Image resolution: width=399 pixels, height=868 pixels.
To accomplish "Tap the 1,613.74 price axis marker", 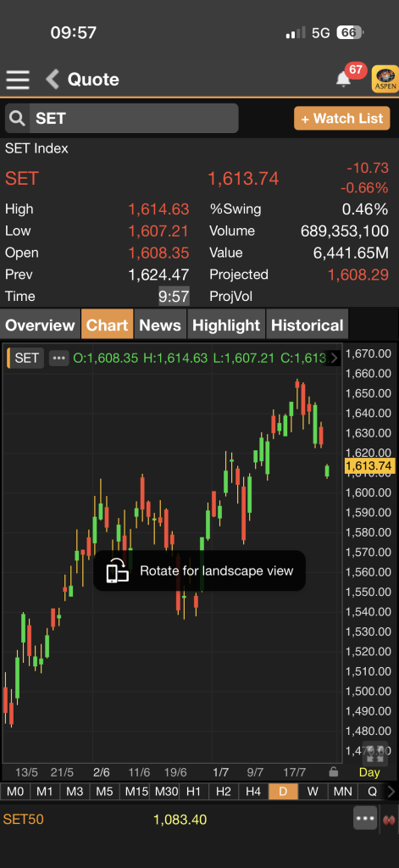I will pyautogui.click(x=369, y=466).
